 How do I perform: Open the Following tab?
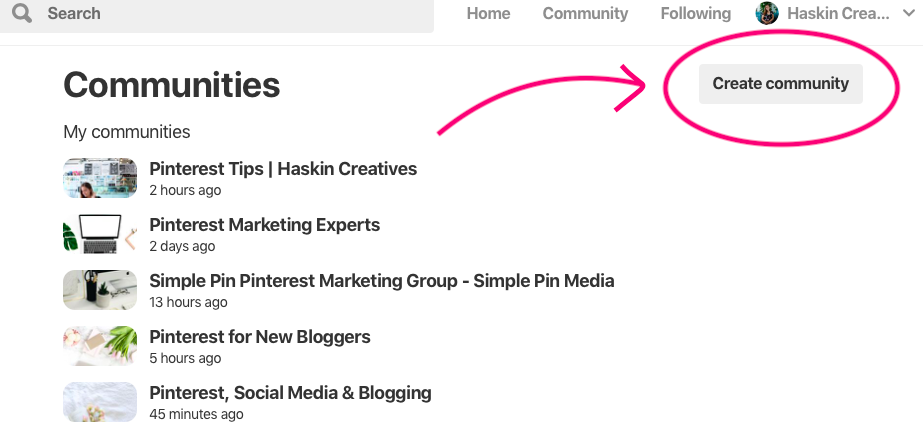click(x=695, y=14)
